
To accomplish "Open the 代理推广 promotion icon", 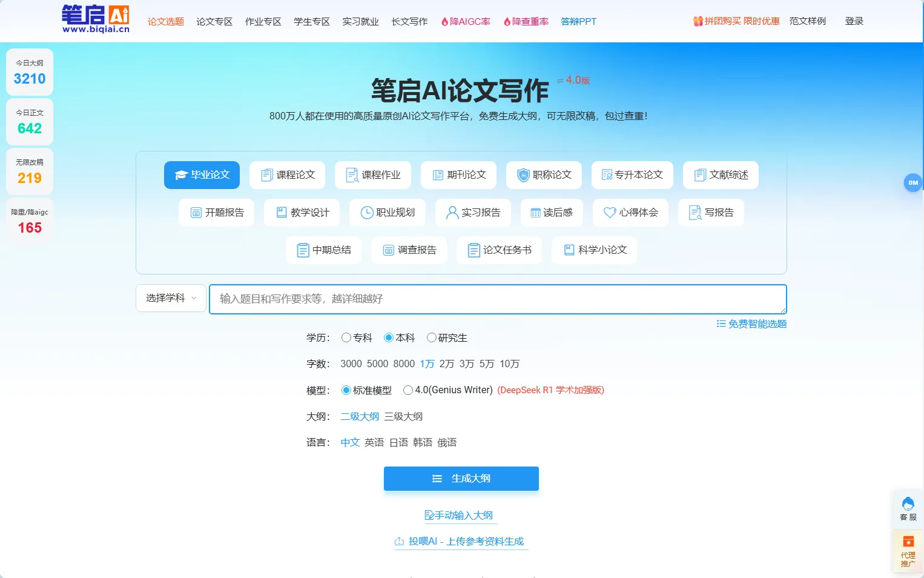I will coord(908,551).
